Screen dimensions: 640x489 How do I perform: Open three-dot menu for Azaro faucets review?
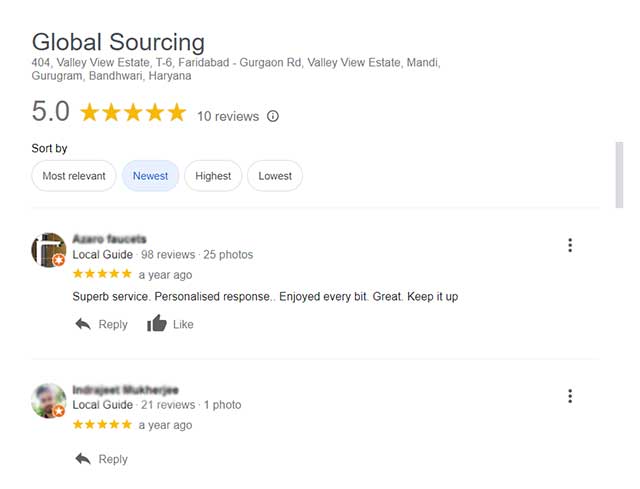570,246
